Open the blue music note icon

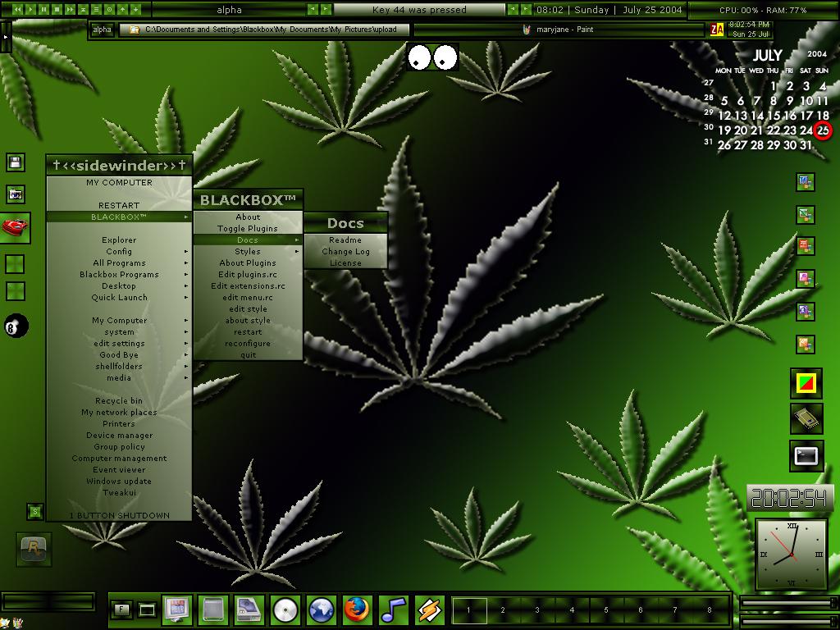pos(394,609)
